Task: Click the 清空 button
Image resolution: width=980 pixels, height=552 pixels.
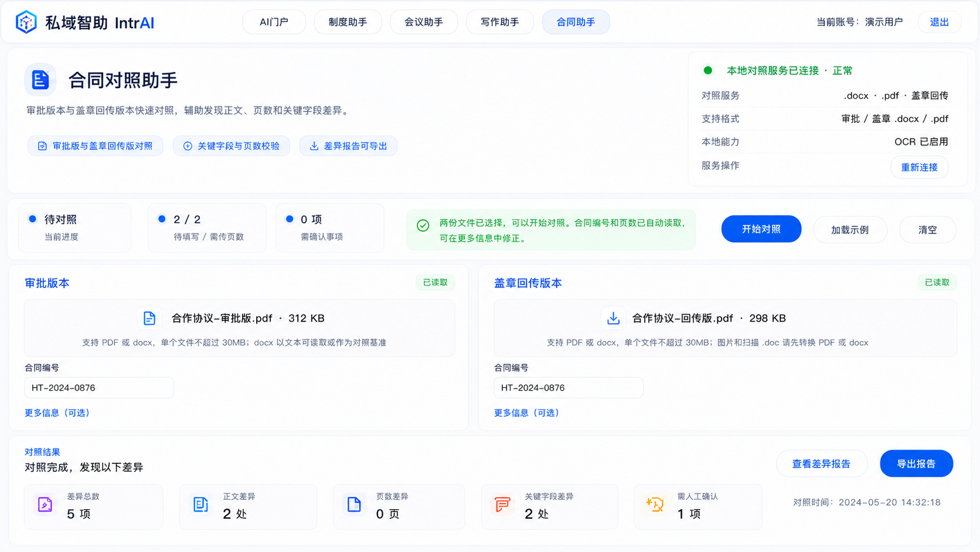Action: point(927,230)
